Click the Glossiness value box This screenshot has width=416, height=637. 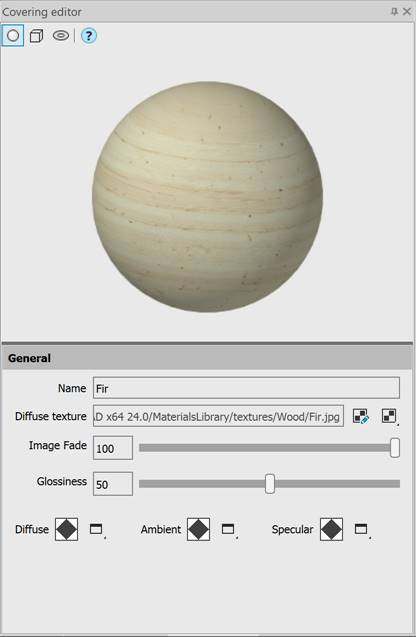click(x=113, y=483)
